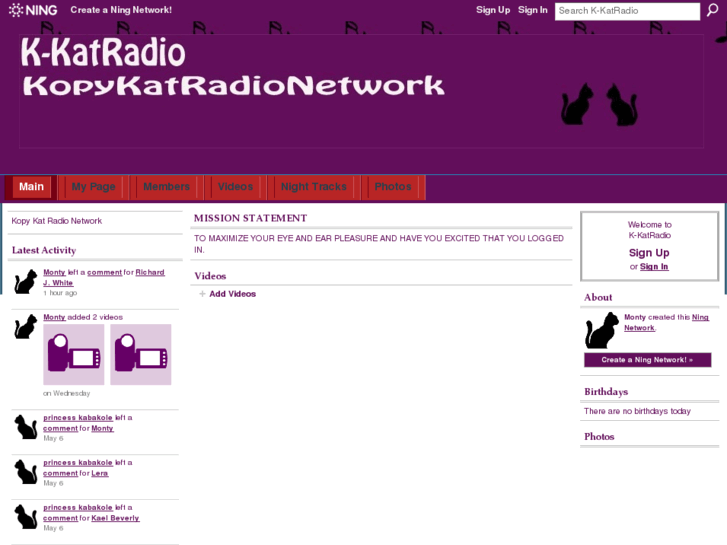This screenshot has width=727, height=545.
Task: Open the Kael Beverly profile link
Action: [x=115, y=518]
